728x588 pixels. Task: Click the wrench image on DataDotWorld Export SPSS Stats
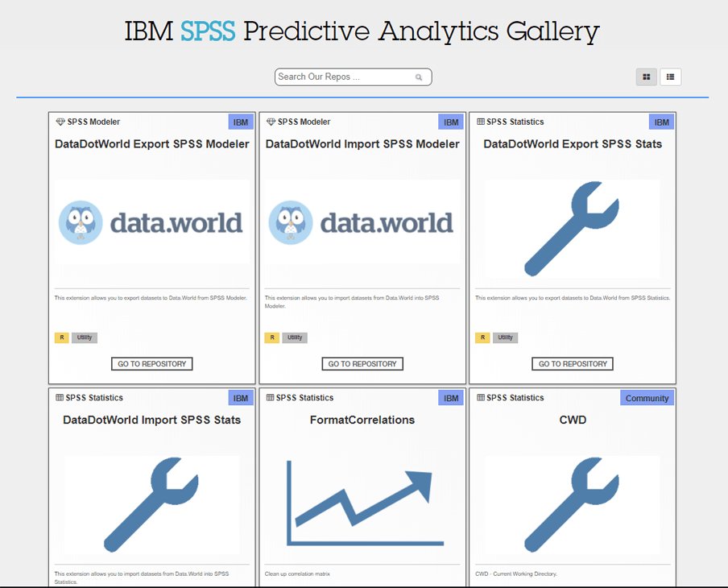[x=572, y=229]
